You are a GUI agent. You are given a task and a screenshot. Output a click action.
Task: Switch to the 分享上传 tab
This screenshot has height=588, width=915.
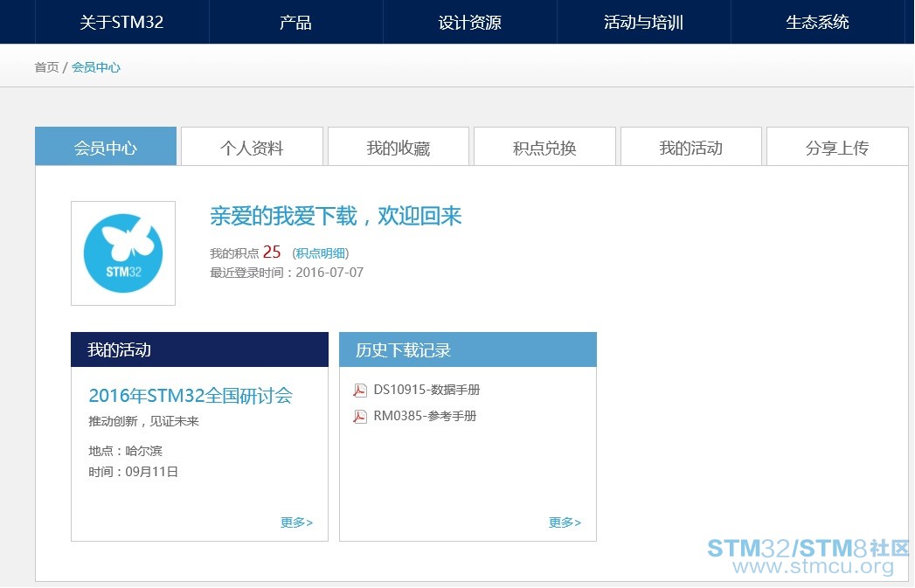[837, 147]
